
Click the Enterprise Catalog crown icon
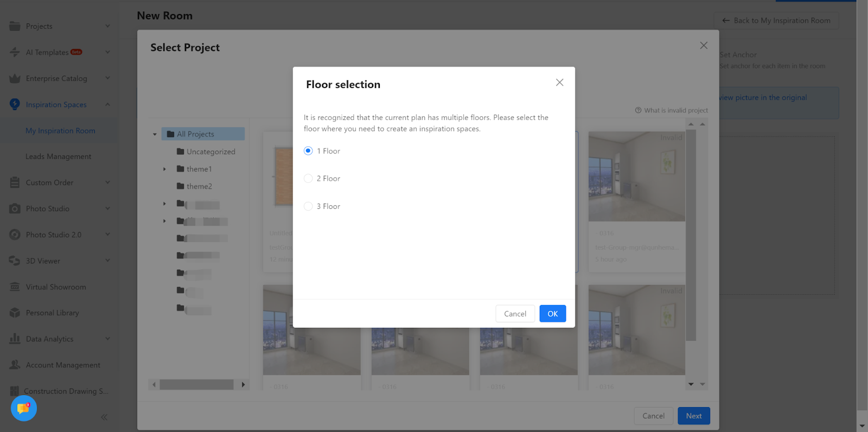pos(15,79)
